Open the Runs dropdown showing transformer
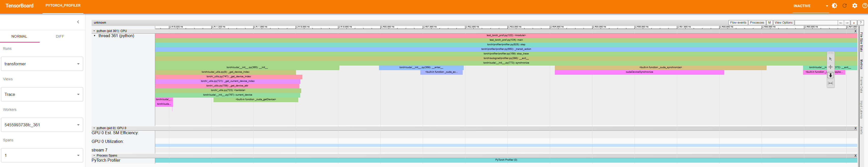This screenshot has height=167, width=868. pyautogui.click(x=42, y=64)
